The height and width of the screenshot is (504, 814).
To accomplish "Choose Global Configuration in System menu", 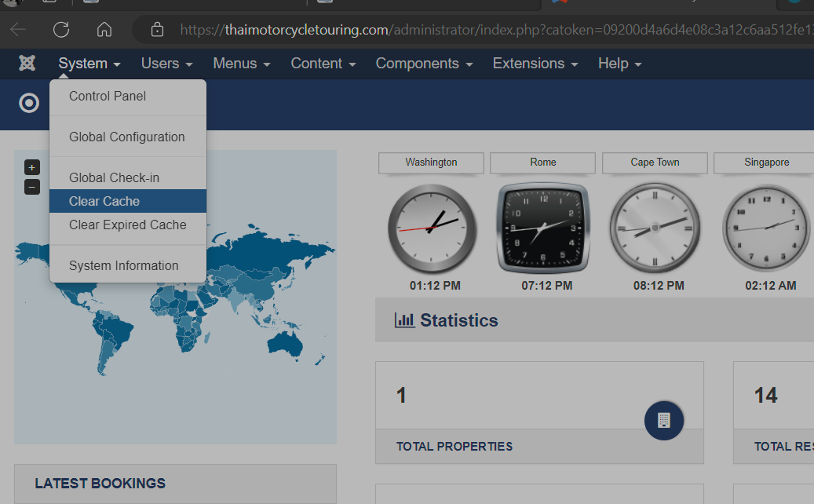I will click(x=127, y=137).
